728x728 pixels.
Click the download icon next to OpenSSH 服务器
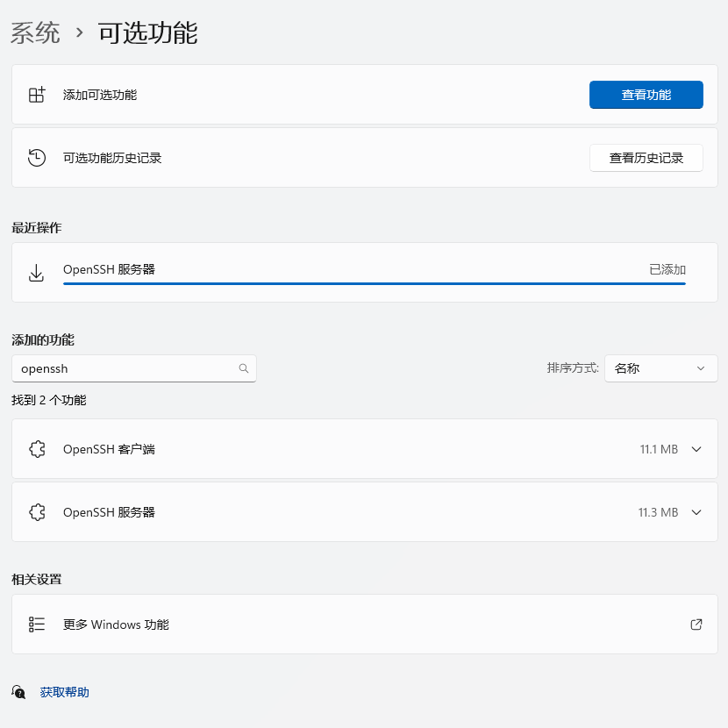(36, 272)
